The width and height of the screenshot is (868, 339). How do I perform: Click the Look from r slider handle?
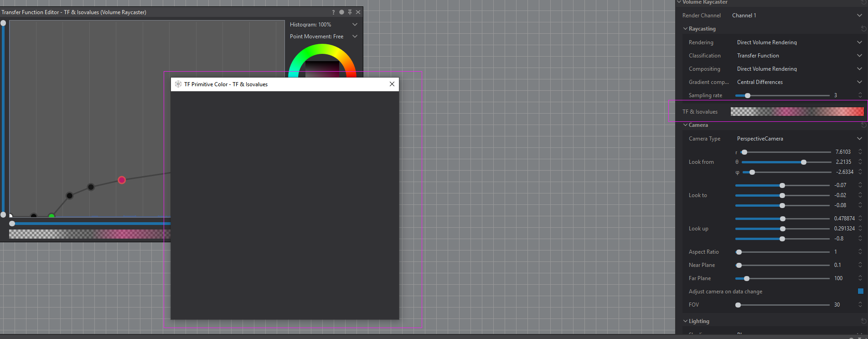point(744,152)
